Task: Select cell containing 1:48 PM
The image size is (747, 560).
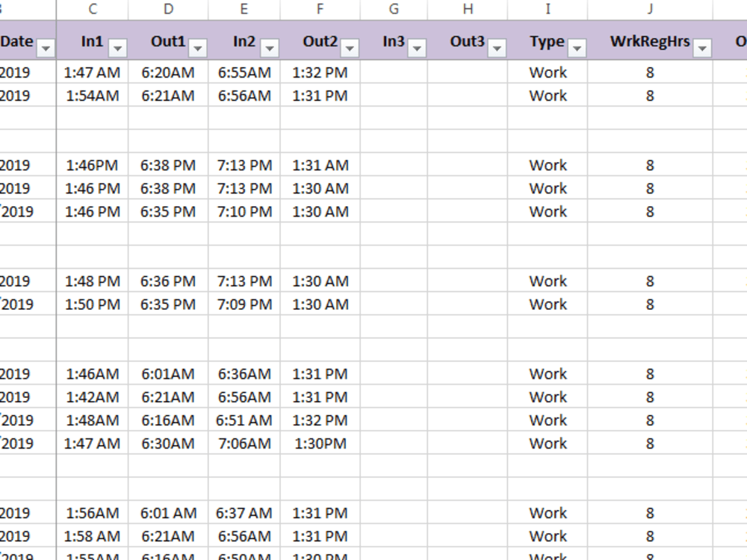Action: coord(93,281)
